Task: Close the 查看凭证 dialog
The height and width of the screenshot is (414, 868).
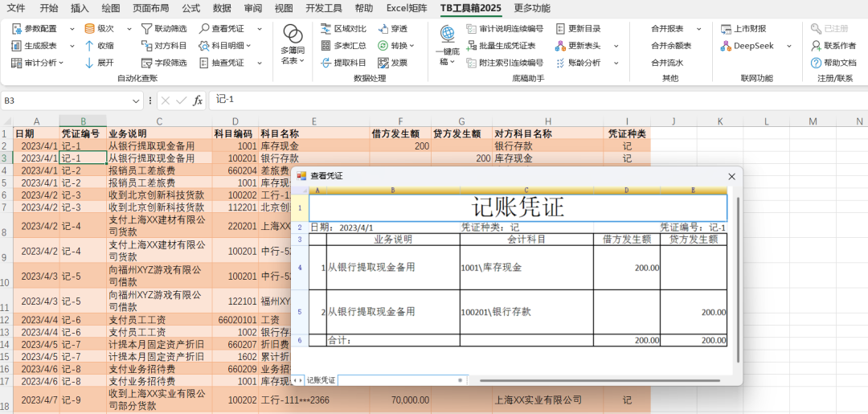Action: click(x=731, y=177)
